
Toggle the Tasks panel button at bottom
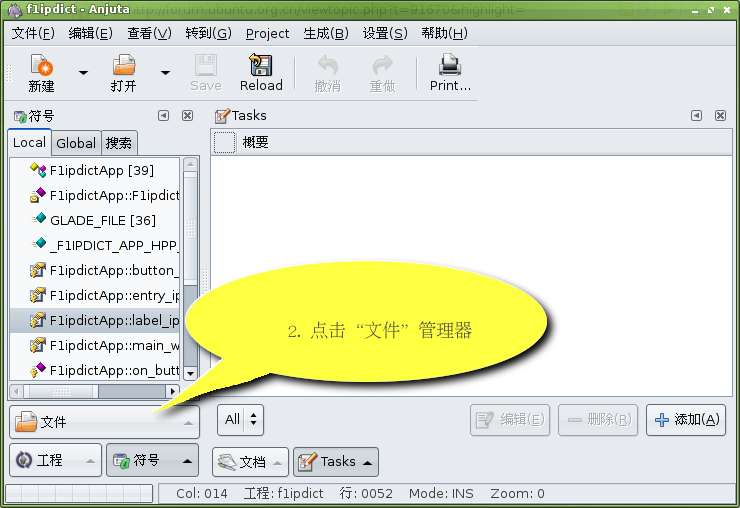pos(336,462)
